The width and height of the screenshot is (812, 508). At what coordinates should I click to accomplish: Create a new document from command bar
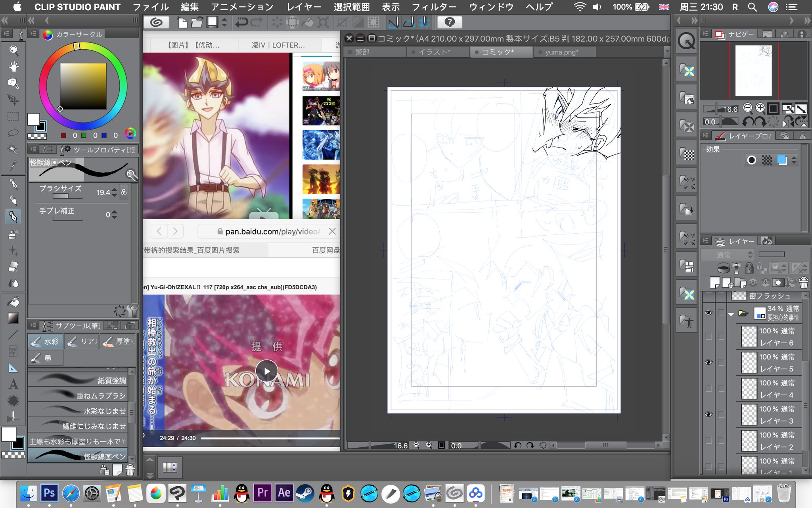pyautogui.click(x=182, y=22)
